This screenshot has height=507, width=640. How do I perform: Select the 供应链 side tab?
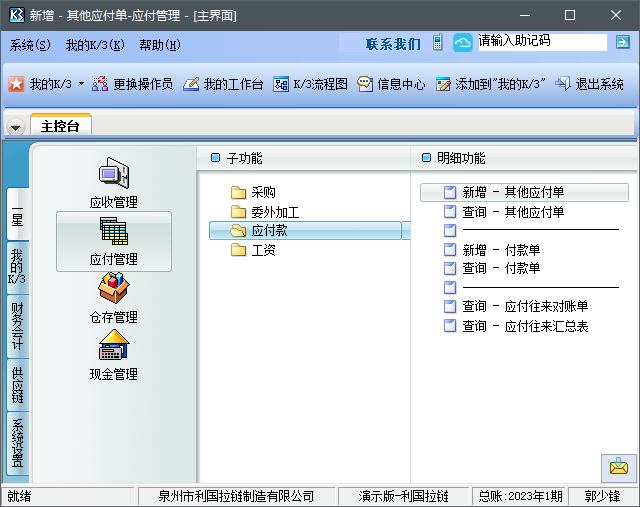tap(17, 385)
